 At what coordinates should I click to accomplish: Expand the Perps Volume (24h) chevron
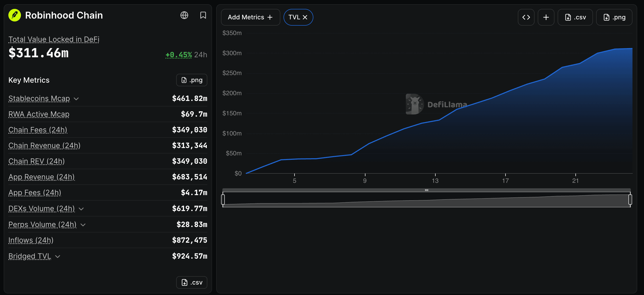(83, 225)
